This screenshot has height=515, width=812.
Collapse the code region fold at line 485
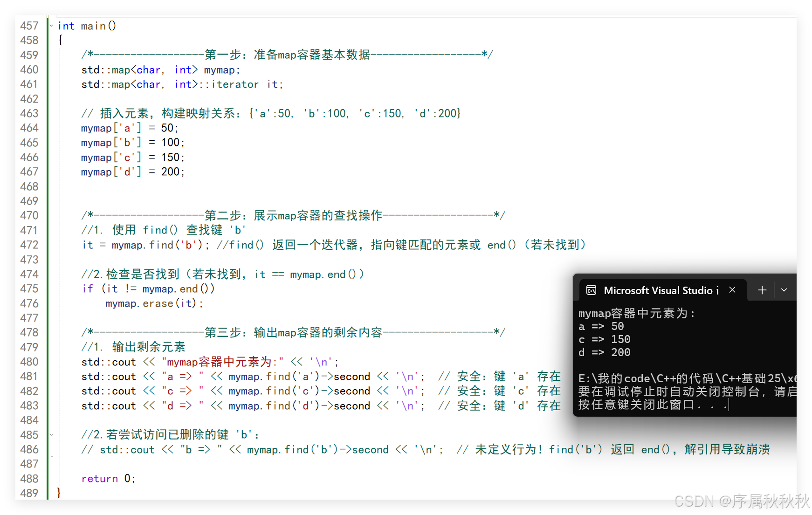[x=51, y=434]
